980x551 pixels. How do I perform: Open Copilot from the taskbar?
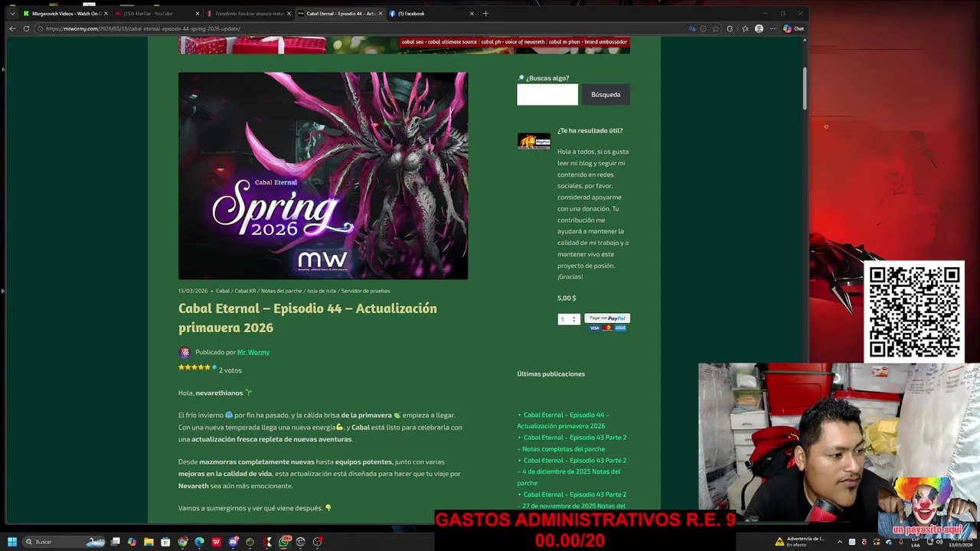pyautogui.click(x=132, y=542)
